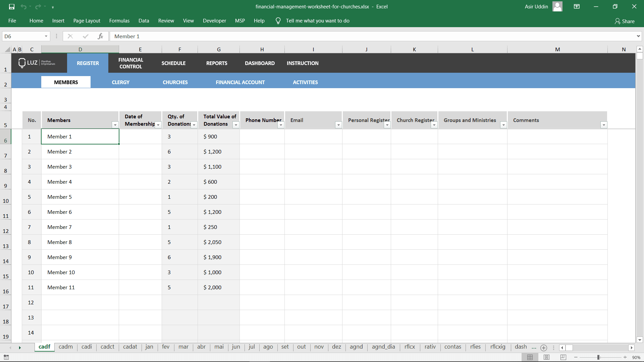Adjust the zoom slider
The height and width of the screenshot is (362, 644).
(599, 357)
